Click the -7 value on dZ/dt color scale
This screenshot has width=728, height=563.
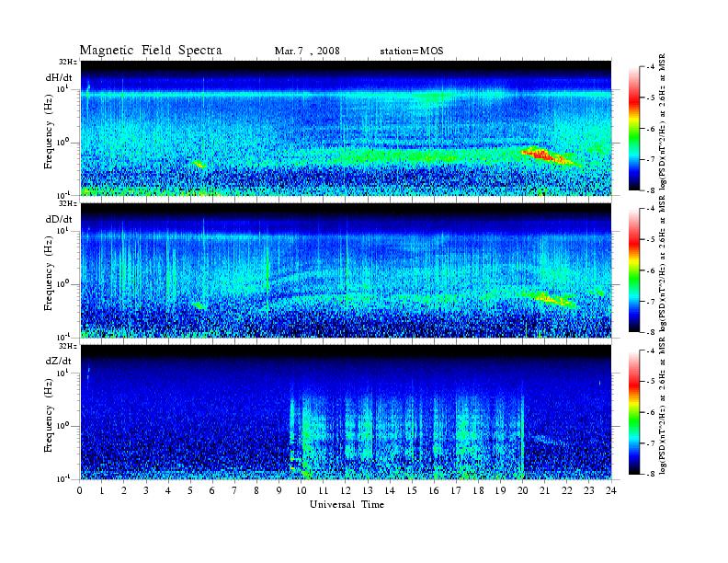point(651,443)
